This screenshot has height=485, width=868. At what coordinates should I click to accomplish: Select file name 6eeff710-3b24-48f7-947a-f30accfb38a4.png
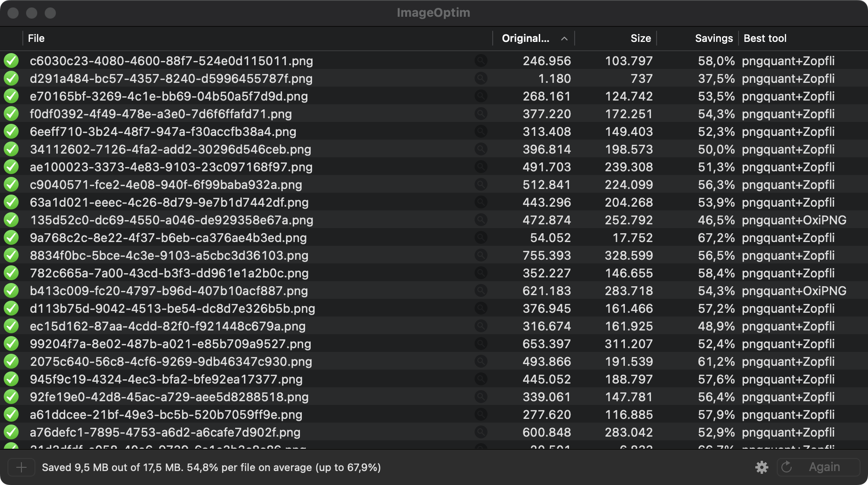pyautogui.click(x=163, y=132)
